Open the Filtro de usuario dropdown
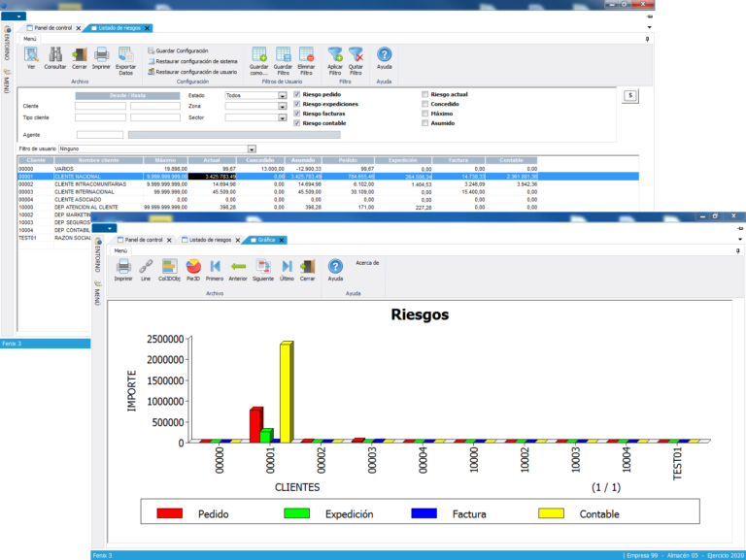This screenshot has width=746, height=560. [252, 149]
